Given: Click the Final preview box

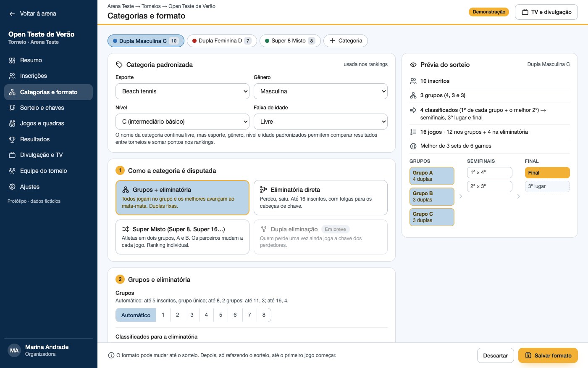Looking at the screenshot, I should point(547,172).
